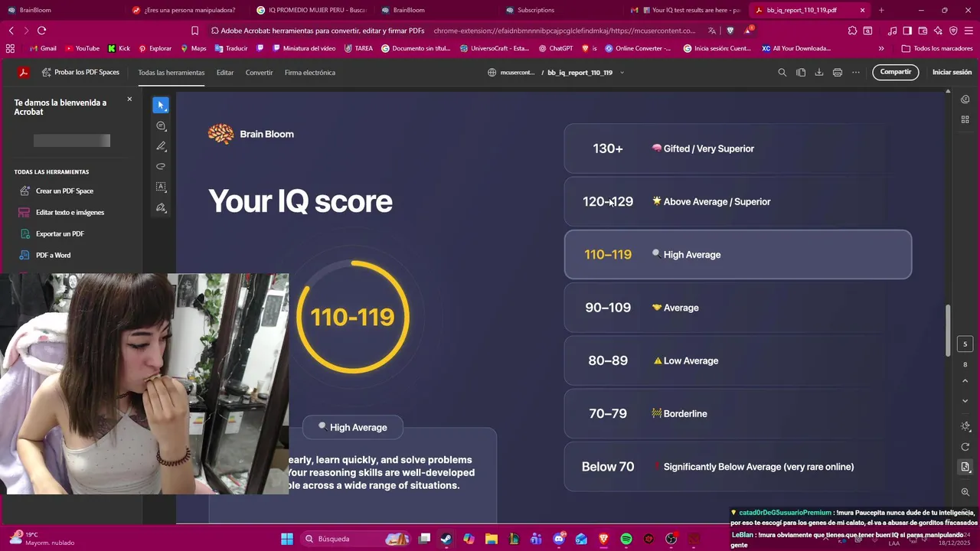Choose the highlight pen tool

click(x=161, y=146)
